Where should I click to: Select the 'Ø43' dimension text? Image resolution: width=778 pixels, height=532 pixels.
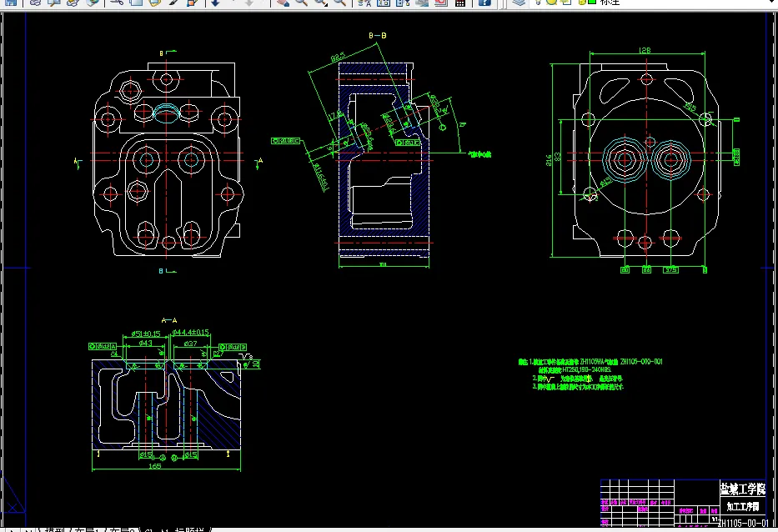tap(145, 343)
